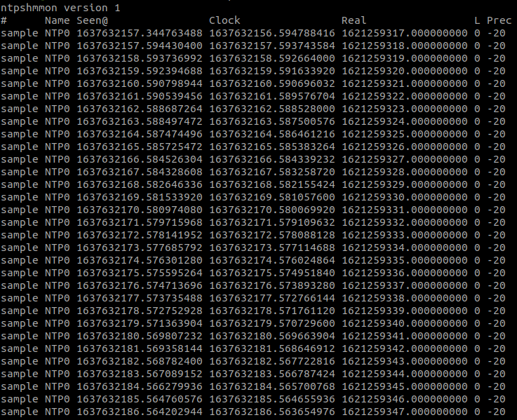Select Seen@ value 1637632164.587474496
The height and width of the screenshot is (420, 517).
140,134
